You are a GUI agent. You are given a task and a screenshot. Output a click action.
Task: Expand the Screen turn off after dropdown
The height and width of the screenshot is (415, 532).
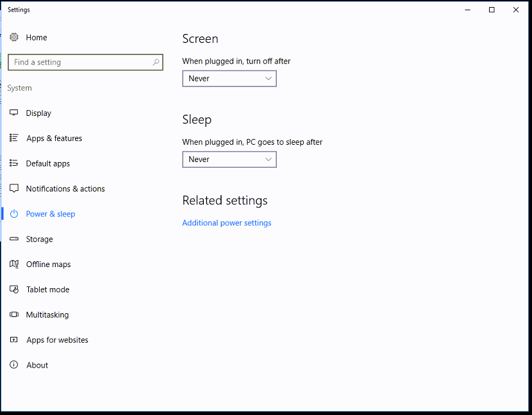pyautogui.click(x=229, y=79)
